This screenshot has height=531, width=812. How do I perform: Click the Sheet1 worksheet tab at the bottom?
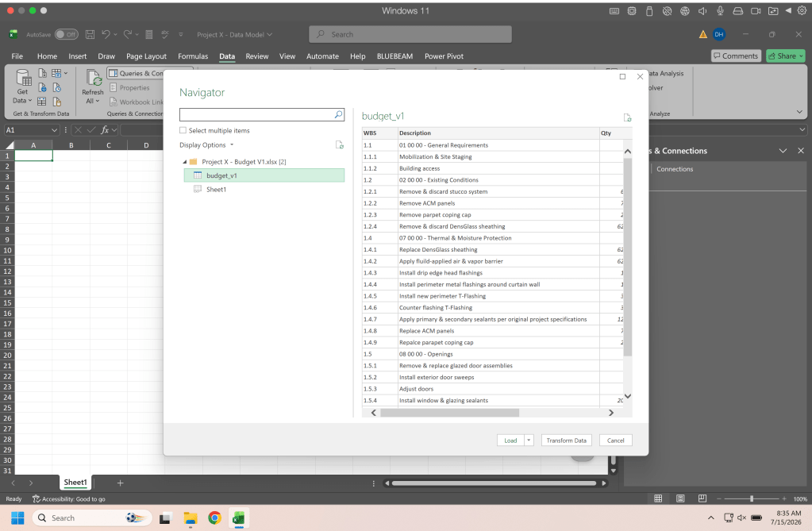pos(75,483)
